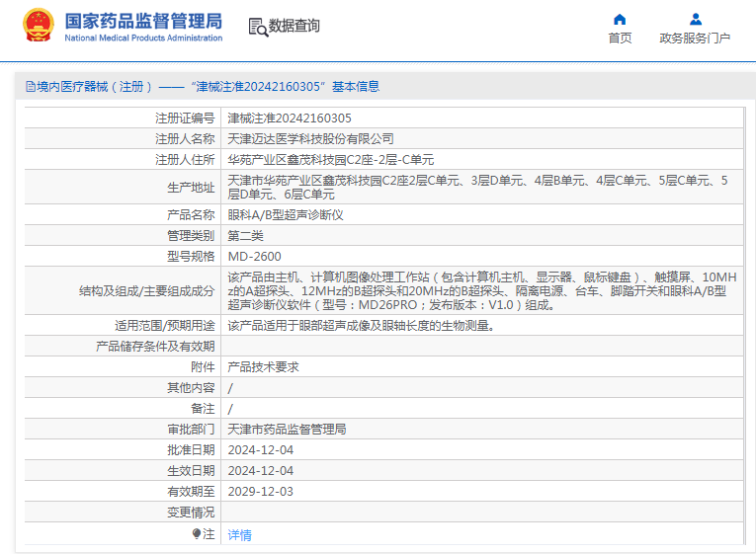
Task: Click the 备注 row label
Action: tap(203, 409)
